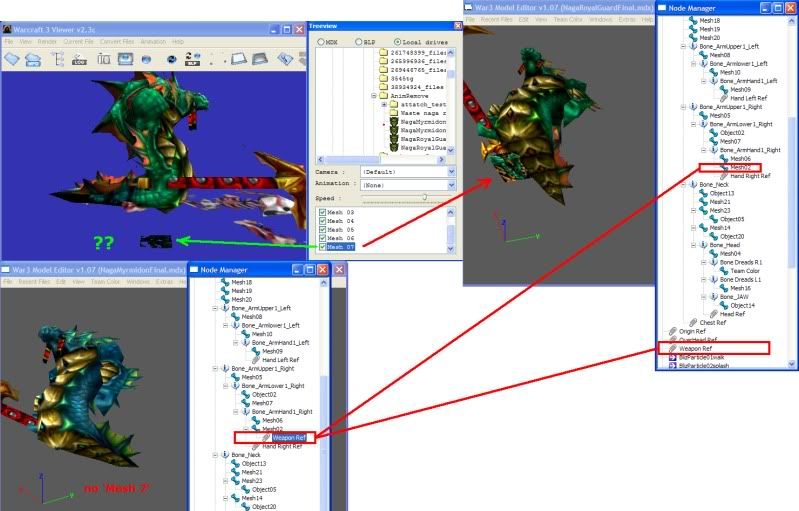Collapse Bone_Head in right Node Manager
This screenshot has width=799, height=511.
pyautogui.click(x=694, y=245)
